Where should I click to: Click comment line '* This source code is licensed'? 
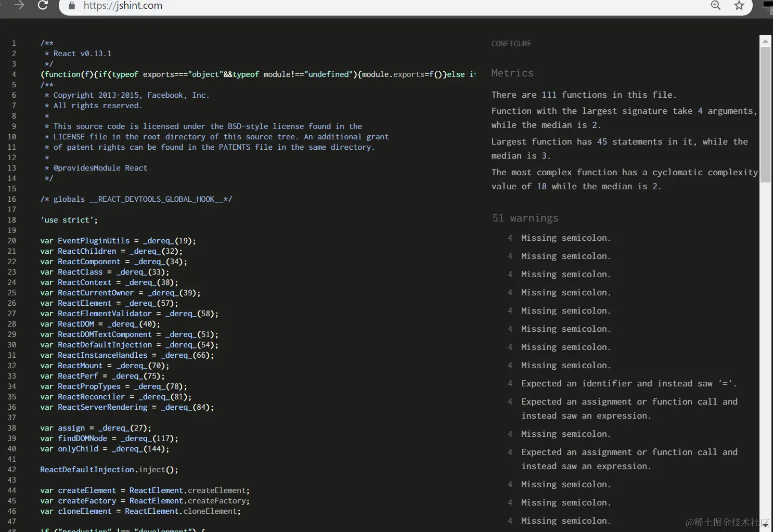tap(203, 126)
